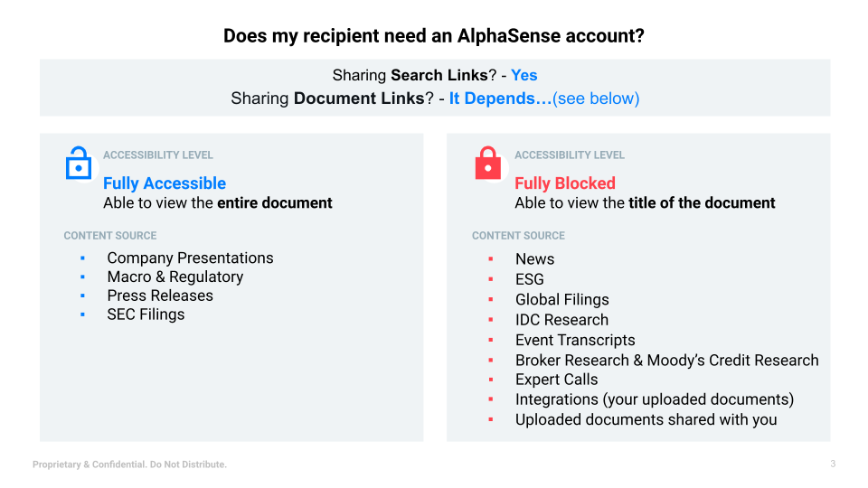Select the 'Fully Accessible' heading
Image resolution: width=868 pixels, height=488 pixels.
(x=165, y=183)
